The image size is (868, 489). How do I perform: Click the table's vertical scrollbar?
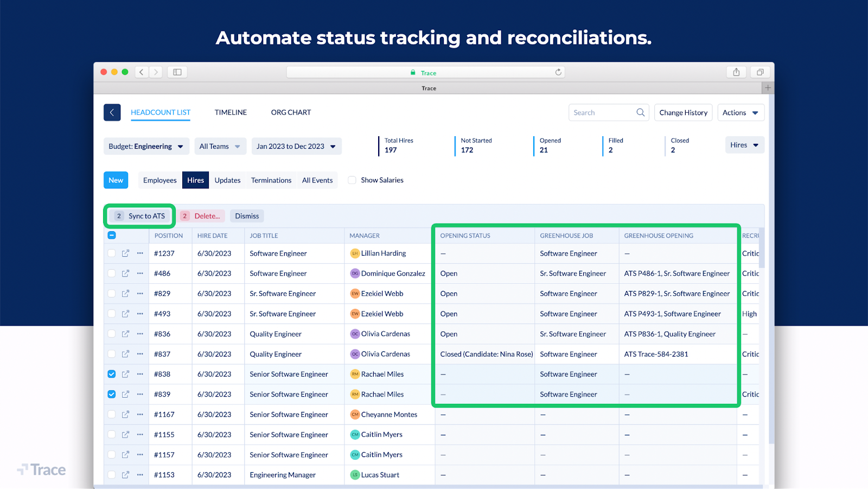coord(762,248)
